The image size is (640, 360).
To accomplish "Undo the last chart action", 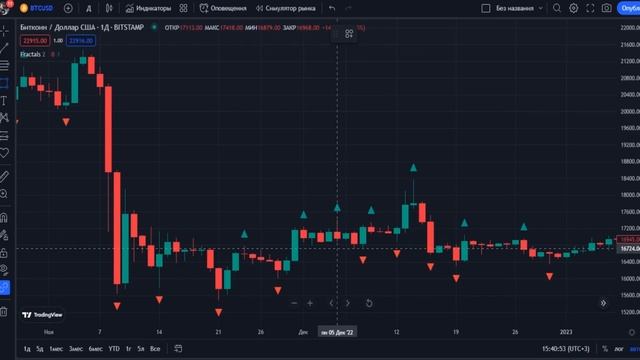I will [x=332, y=8].
